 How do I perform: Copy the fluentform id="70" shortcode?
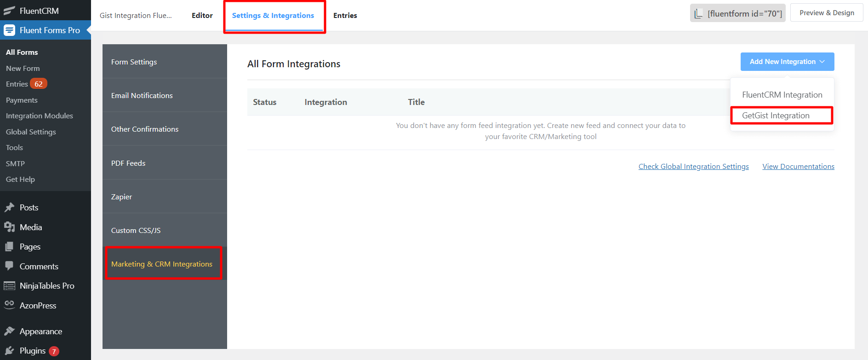737,13
